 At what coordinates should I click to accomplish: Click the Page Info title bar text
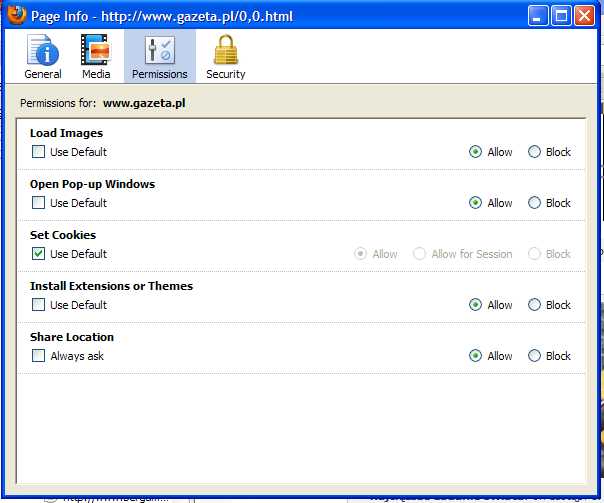point(162,16)
